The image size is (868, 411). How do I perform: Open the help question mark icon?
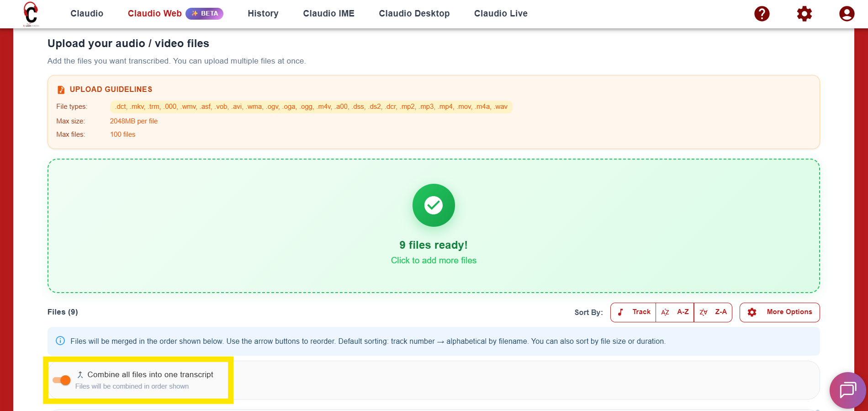click(x=762, y=14)
